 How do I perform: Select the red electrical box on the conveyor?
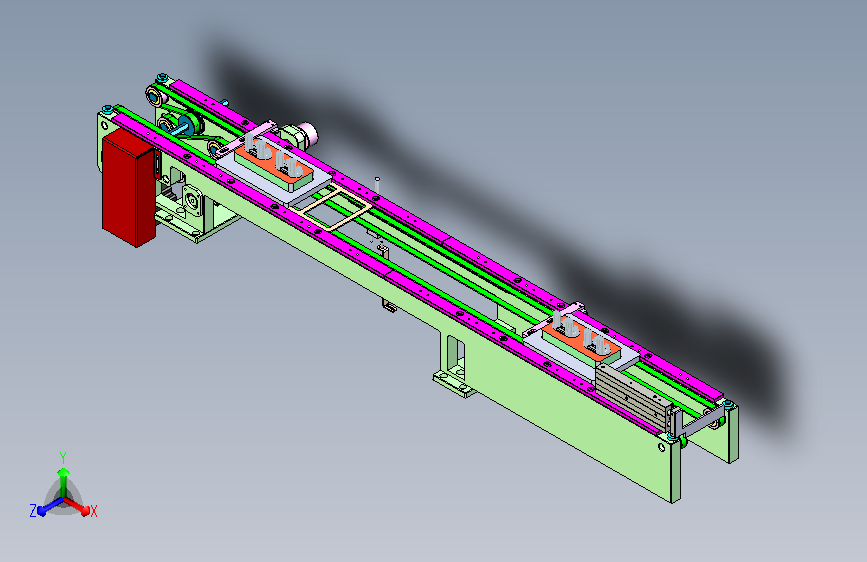[128, 188]
